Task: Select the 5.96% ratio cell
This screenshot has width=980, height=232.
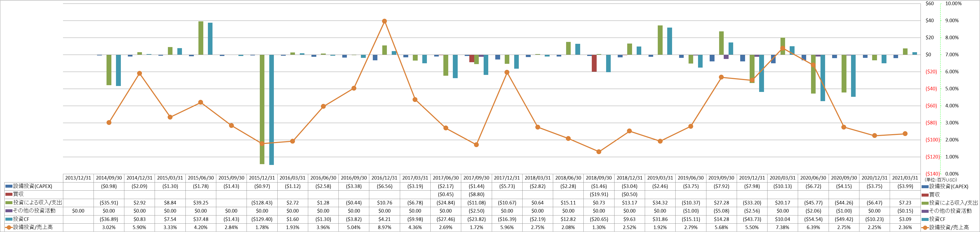Action: 507,227
